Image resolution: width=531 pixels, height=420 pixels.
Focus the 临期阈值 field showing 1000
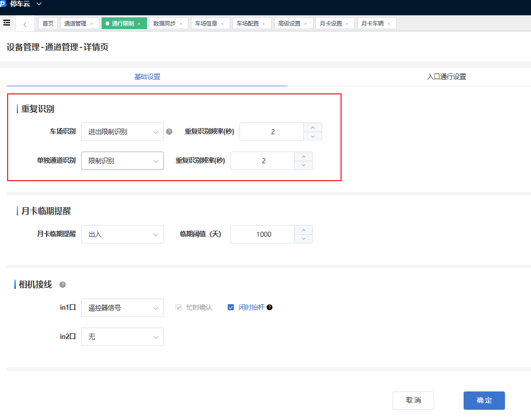263,234
